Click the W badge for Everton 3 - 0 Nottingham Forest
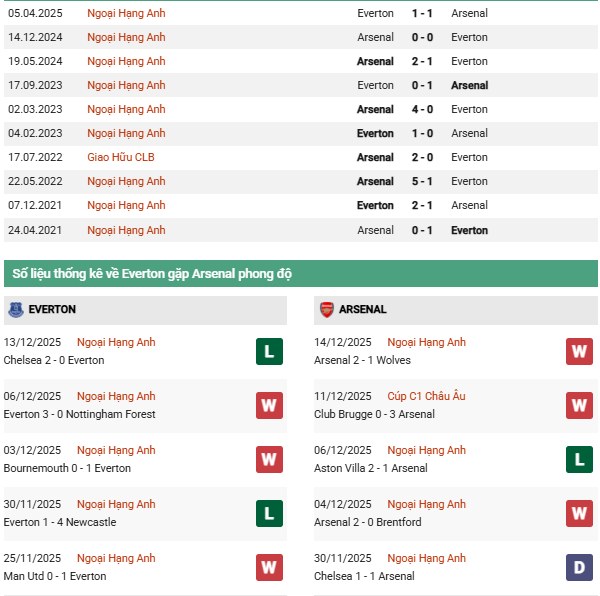 [x=269, y=405]
